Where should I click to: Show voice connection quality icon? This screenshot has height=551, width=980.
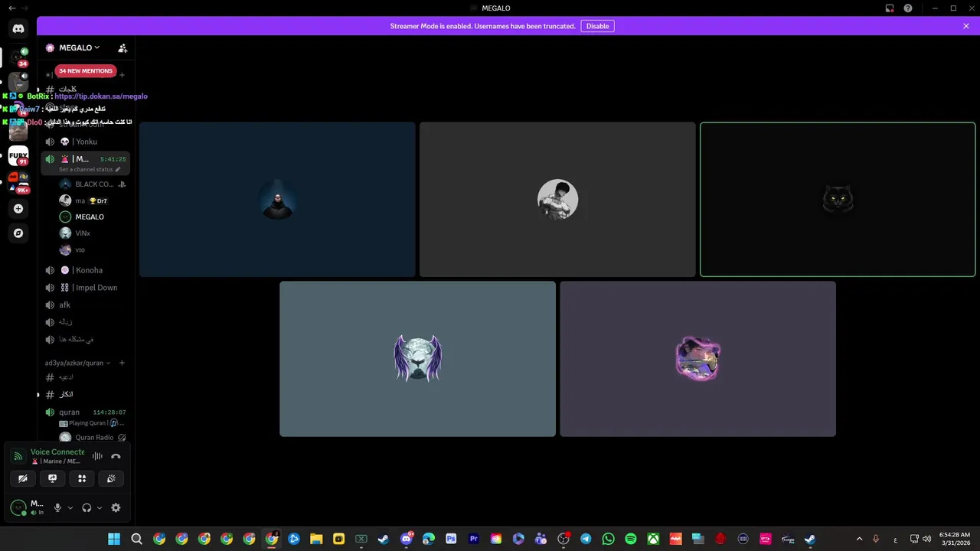(18, 456)
